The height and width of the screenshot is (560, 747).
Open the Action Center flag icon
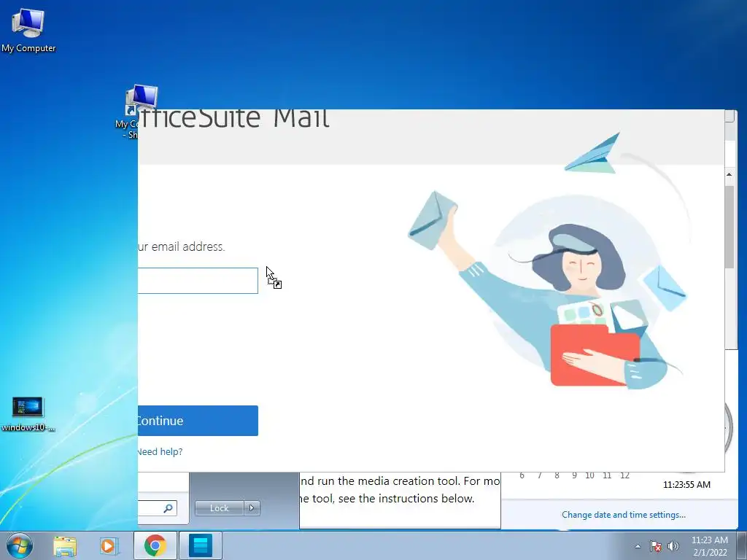coord(656,546)
